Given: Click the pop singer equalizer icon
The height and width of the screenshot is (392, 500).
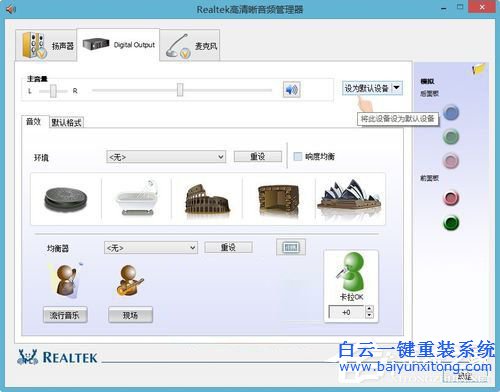Looking at the screenshot, I should (x=66, y=280).
